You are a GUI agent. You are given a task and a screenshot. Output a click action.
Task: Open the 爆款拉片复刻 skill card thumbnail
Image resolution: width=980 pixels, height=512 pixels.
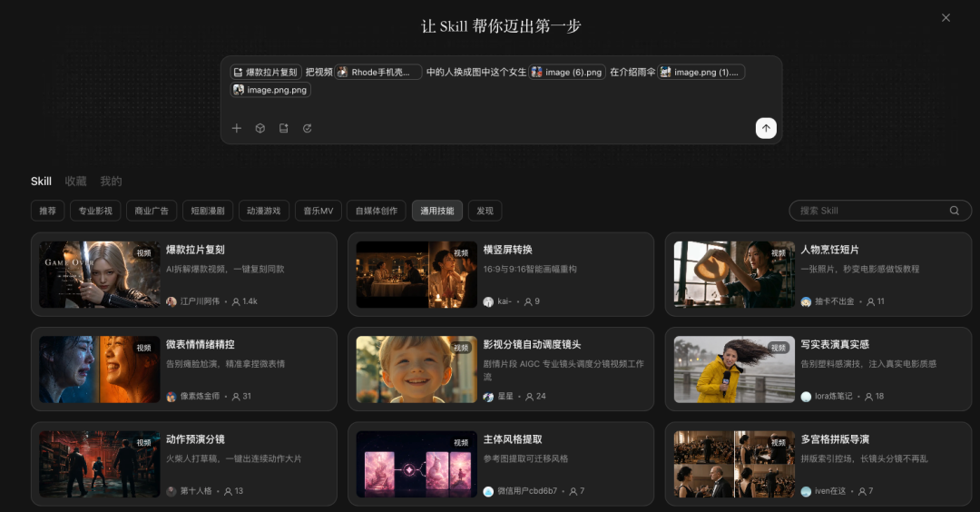(100, 274)
